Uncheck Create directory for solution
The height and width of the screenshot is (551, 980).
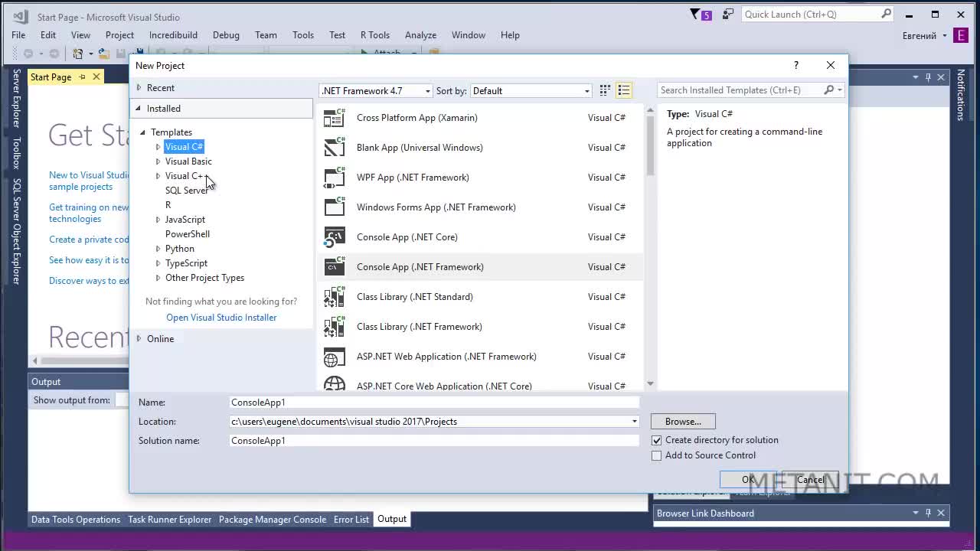[x=656, y=441]
